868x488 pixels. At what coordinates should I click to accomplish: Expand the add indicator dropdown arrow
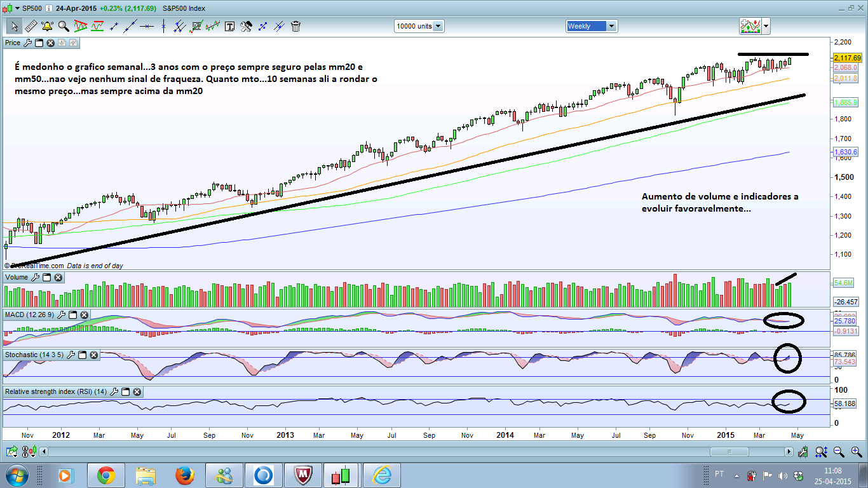tap(766, 26)
